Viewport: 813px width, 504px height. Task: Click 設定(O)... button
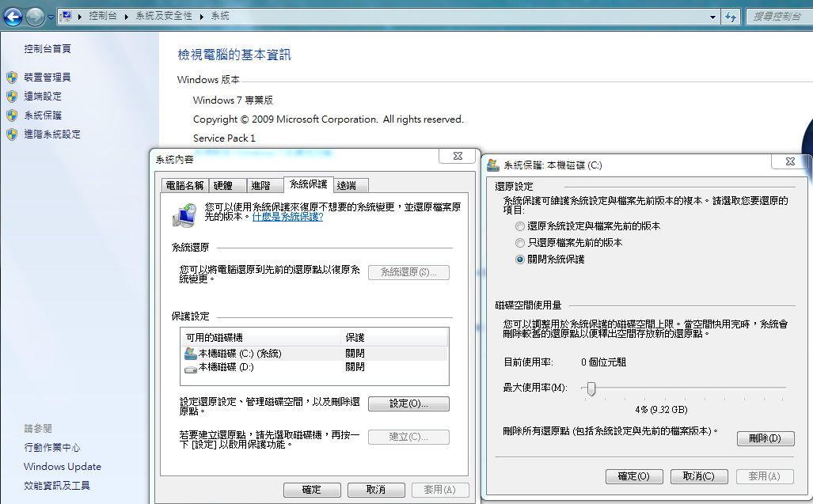tap(408, 404)
